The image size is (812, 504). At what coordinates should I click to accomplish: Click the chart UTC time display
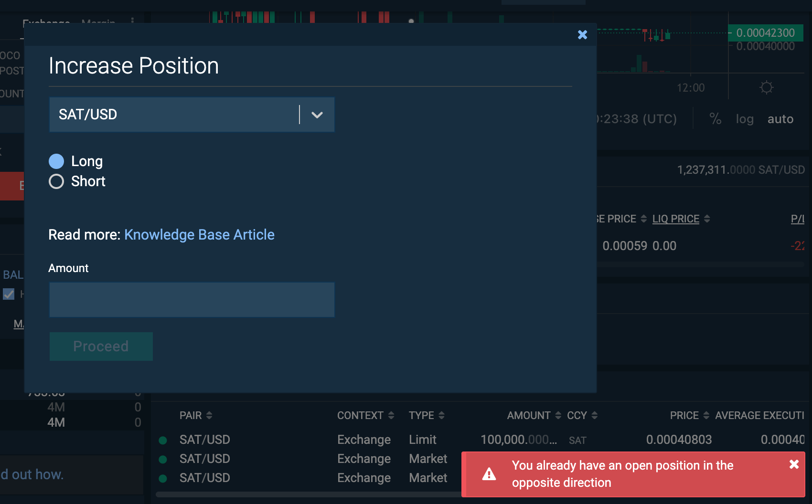(637, 119)
